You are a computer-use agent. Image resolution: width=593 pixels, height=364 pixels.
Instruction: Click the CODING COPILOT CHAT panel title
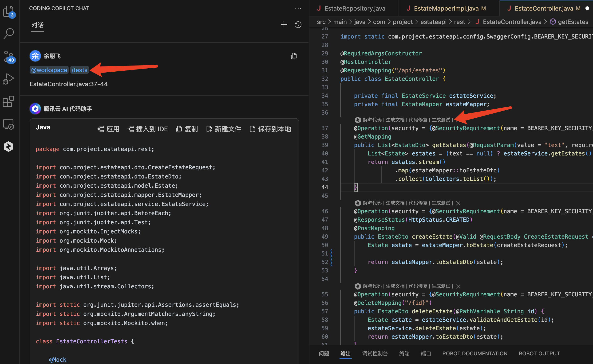coord(59,8)
